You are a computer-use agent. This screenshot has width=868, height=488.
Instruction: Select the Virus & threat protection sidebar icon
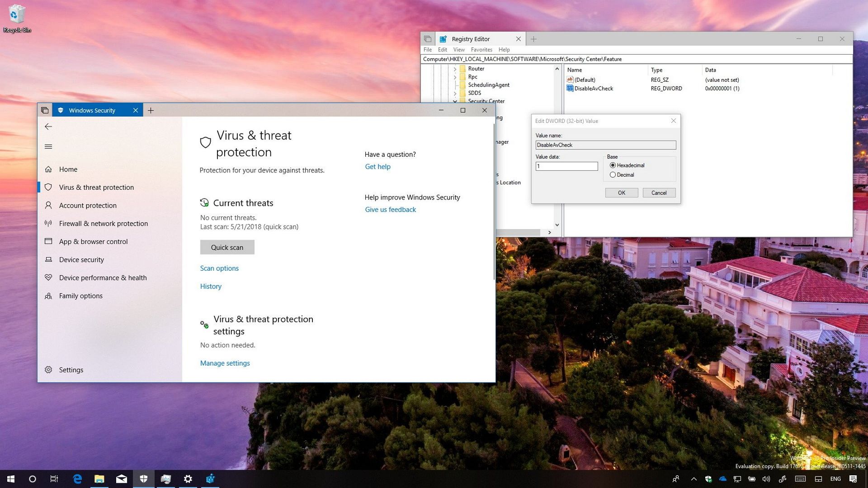49,187
